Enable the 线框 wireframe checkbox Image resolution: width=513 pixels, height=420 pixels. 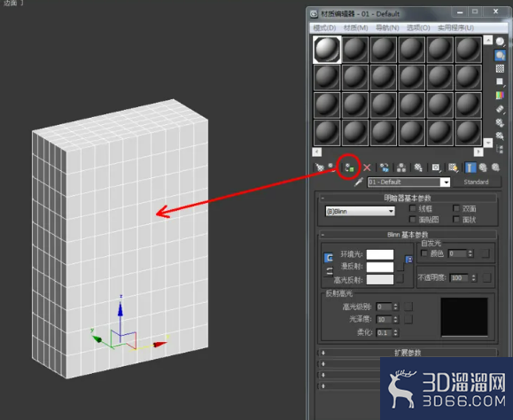pos(413,208)
